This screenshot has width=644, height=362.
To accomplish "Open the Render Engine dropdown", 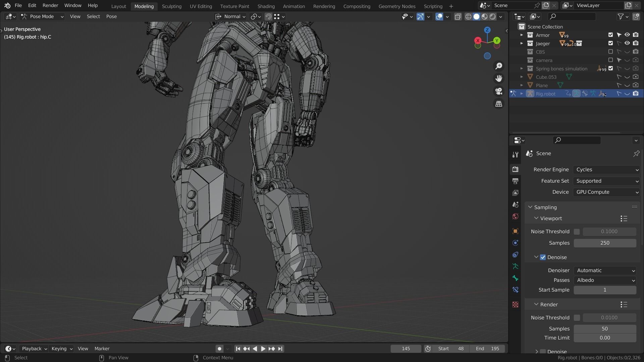I will coord(606,170).
